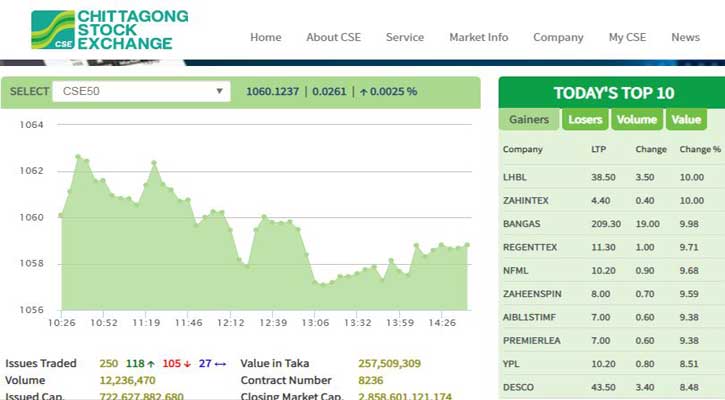Click the 10:26 chart time label

coord(61,323)
